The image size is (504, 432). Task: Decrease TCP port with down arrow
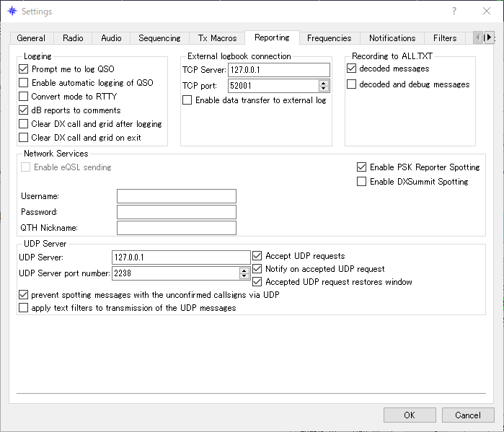pyautogui.click(x=324, y=89)
